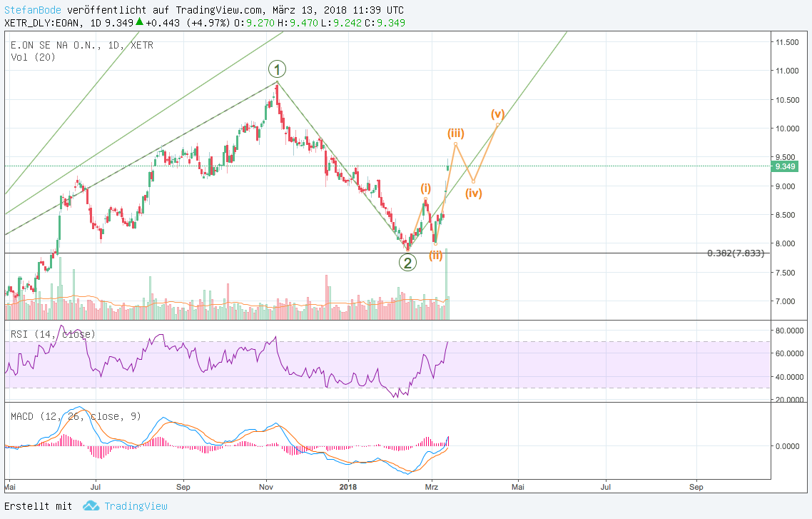Click the current price tag 9.349
This screenshot has height=519, width=812.
click(x=785, y=166)
